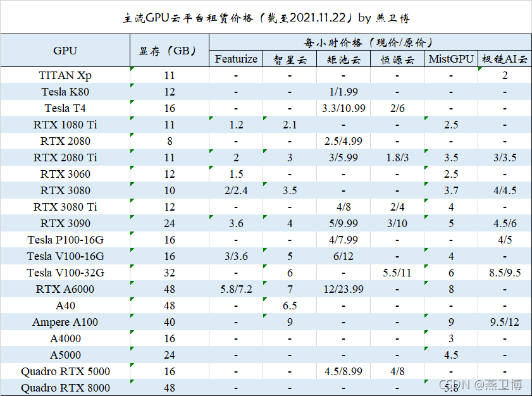
Task: Select the price cell 3.3/10.99
Action: [343, 108]
